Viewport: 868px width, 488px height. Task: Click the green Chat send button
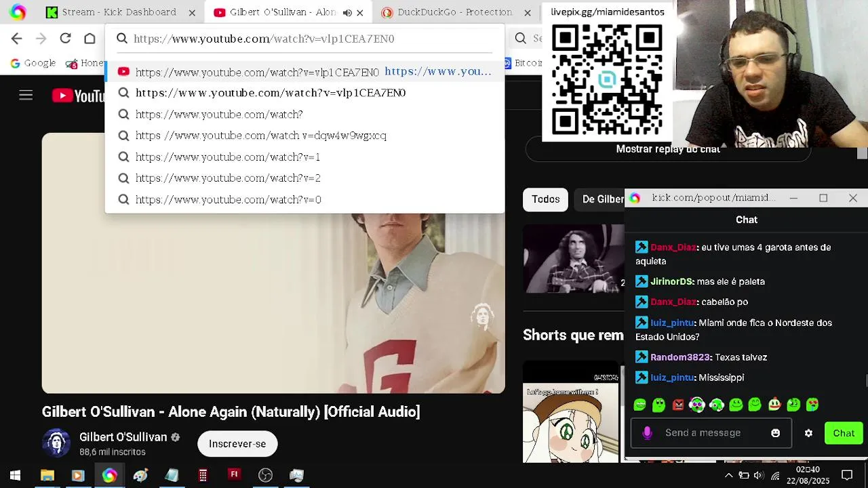pos(844,433)
